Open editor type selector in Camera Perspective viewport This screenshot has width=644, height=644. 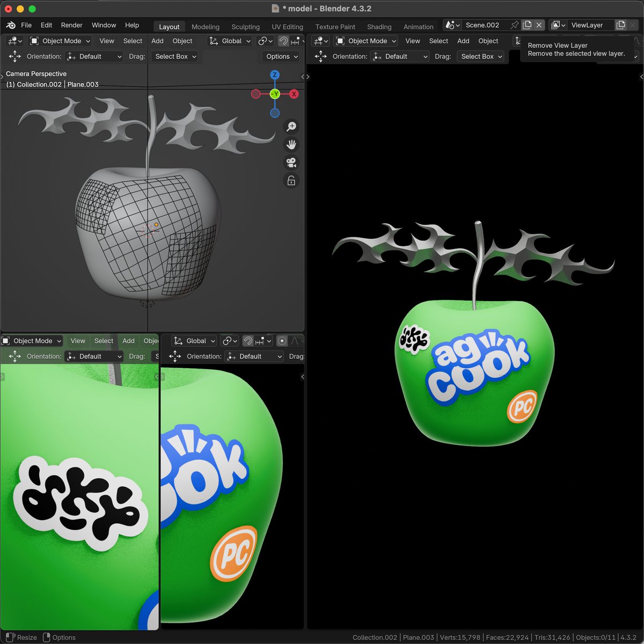(14, 41)
